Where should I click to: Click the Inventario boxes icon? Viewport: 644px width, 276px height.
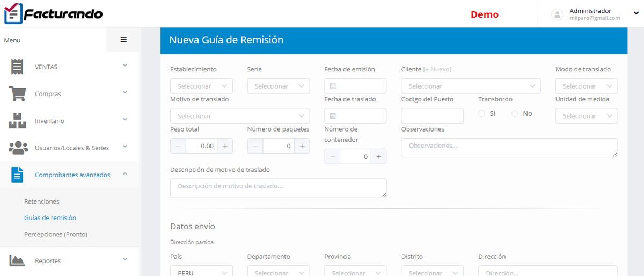(x=17, y=121)
